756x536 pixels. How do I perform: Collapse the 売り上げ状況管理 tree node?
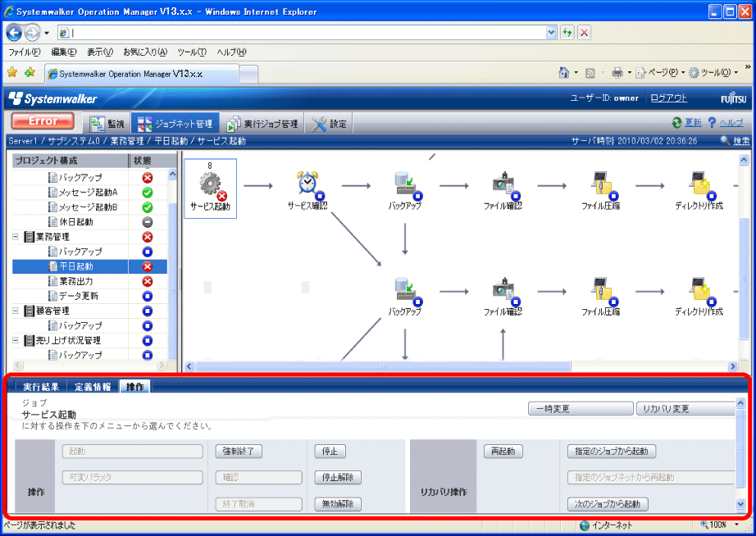[x=16, y=340]
